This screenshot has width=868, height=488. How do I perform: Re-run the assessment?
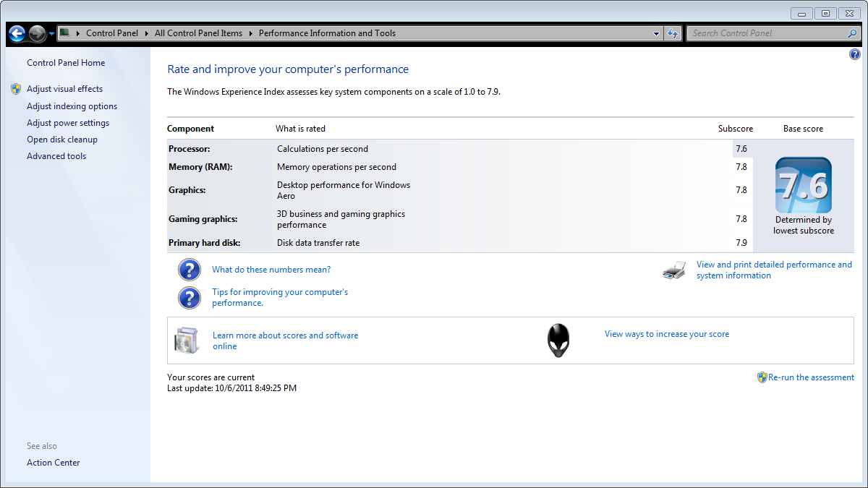tap(811, 377)
